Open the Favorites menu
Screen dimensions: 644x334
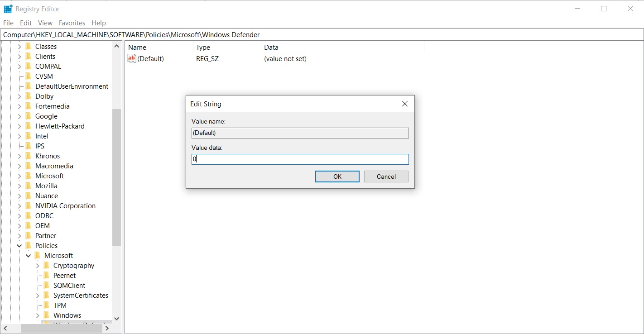(72, 23)
